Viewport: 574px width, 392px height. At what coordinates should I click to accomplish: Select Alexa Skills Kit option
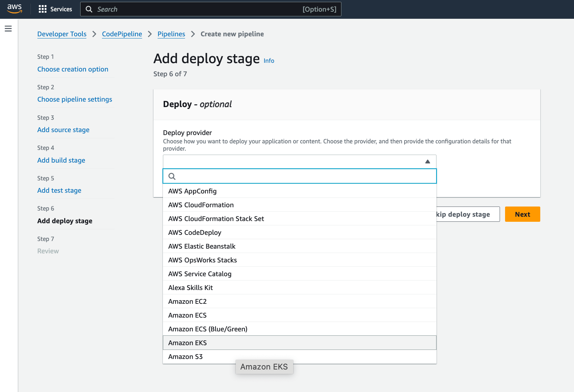click(x=300, y=287)
